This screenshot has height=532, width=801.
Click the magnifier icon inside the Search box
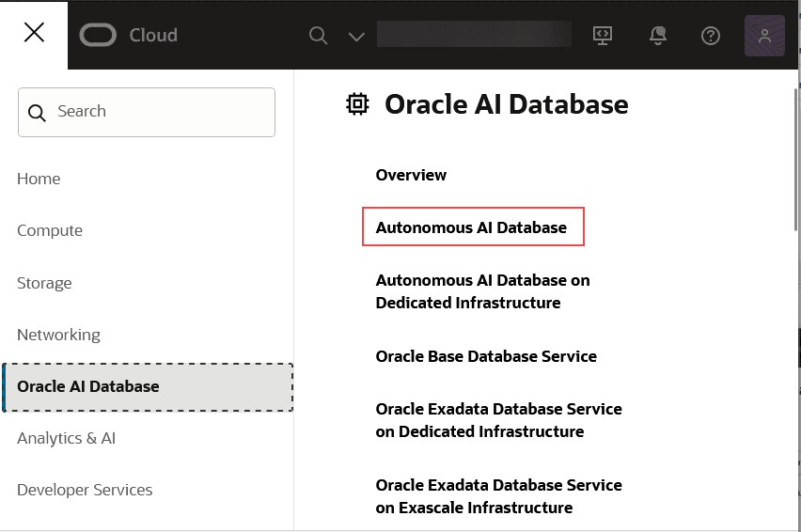coord(37,113)
